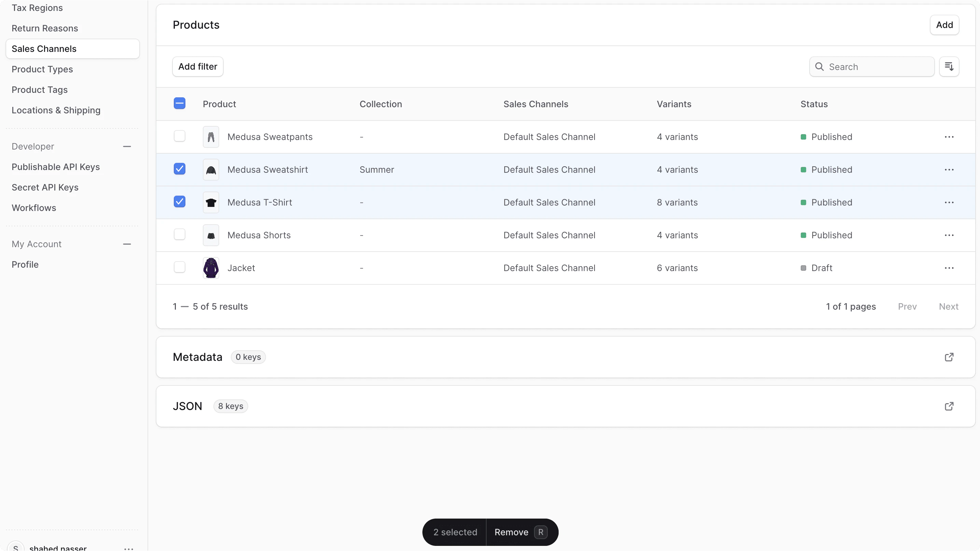Open Metadata editor via external link icon

[950, 357]
